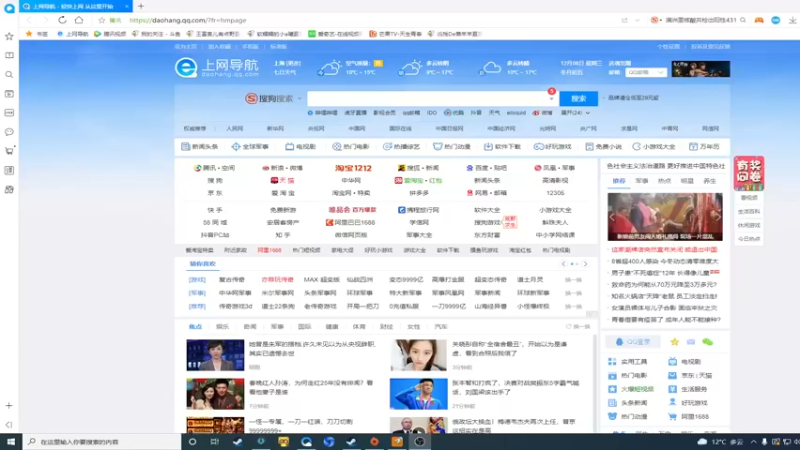Image resolution: width=800 pixels, height=450 pixels.
Task: Open 携程旅行网 link
Action: [418, 210]
